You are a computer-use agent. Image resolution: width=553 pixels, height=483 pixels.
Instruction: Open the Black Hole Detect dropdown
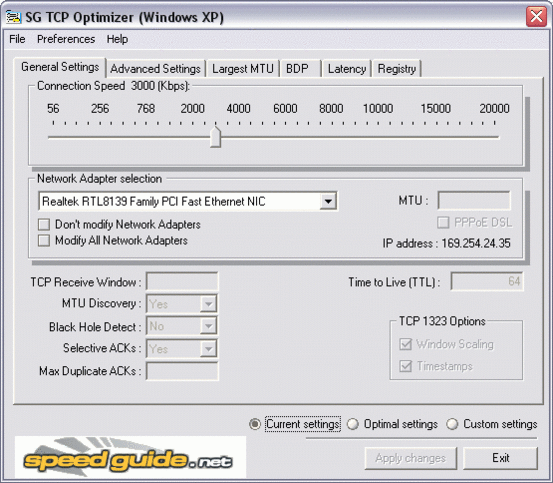tap(208, 326)
